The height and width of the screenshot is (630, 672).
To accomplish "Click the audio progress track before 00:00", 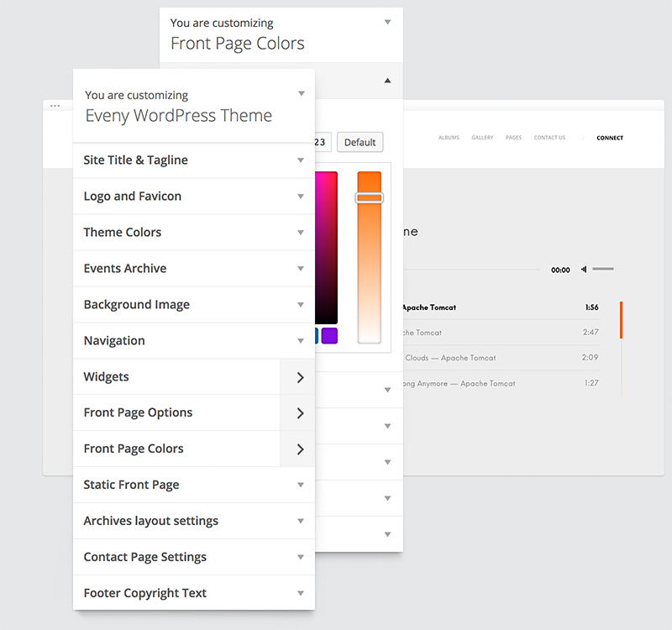I will click(x=471, y=270).
